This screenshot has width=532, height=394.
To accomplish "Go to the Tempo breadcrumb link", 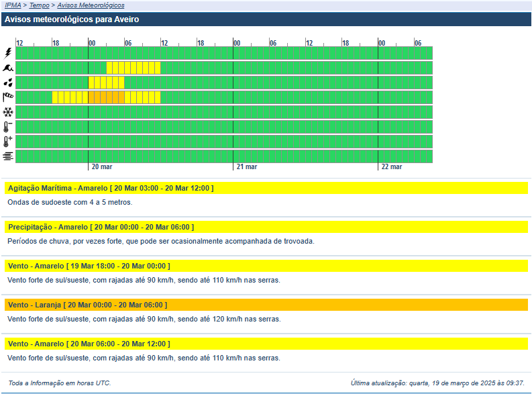I will [39, 5].
